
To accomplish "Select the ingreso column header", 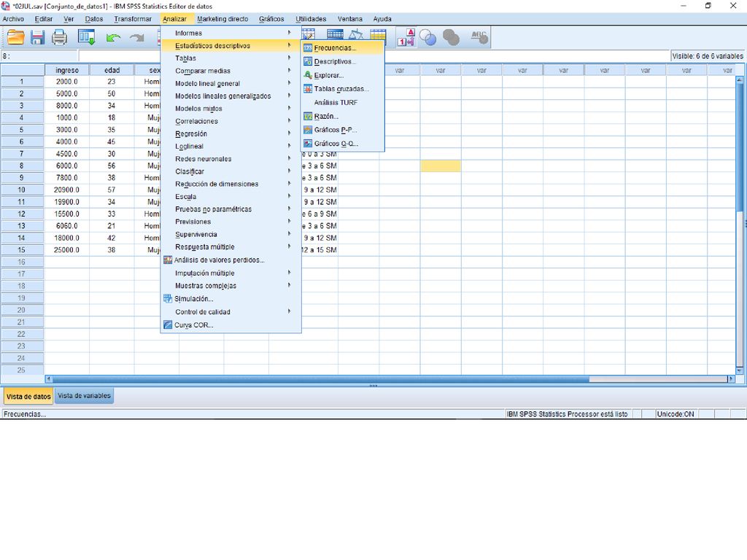I will click(67, 70).
